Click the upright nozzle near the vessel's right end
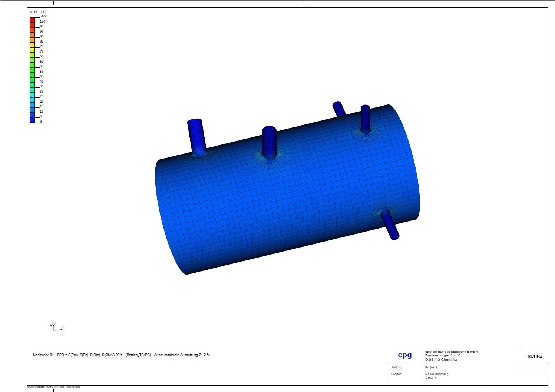 click(365, 119)
